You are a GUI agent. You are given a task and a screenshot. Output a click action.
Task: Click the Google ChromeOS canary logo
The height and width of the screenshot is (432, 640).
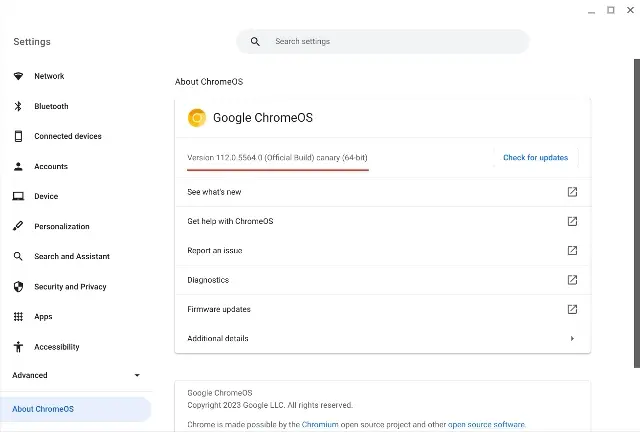pyautogui.click(x=197, y=118)
